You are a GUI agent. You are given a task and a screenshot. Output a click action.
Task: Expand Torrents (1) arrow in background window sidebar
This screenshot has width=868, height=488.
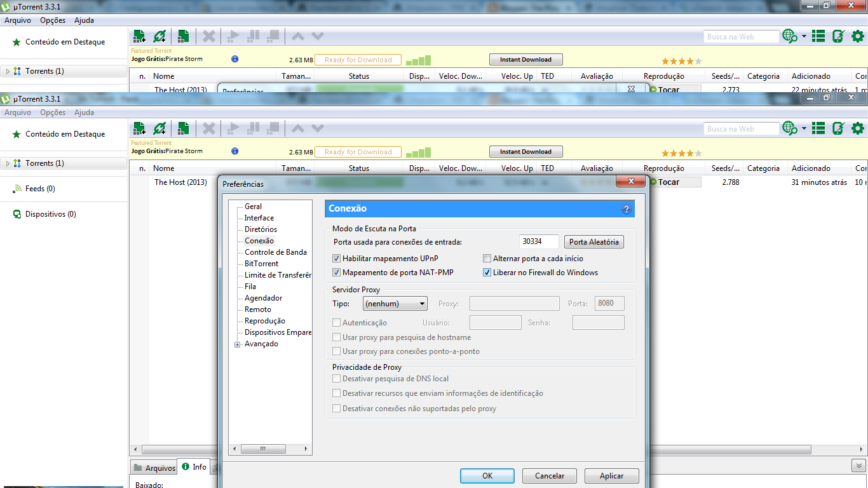click(8, 71)
